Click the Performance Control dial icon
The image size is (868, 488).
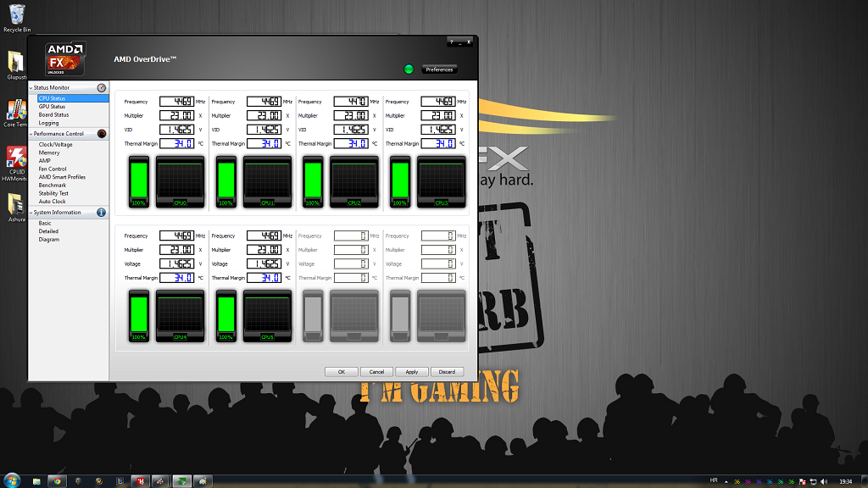pos(102,133)
